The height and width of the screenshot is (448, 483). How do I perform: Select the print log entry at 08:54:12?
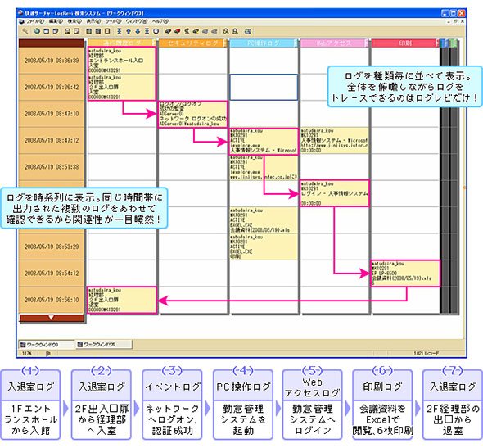tap(405, 274)
